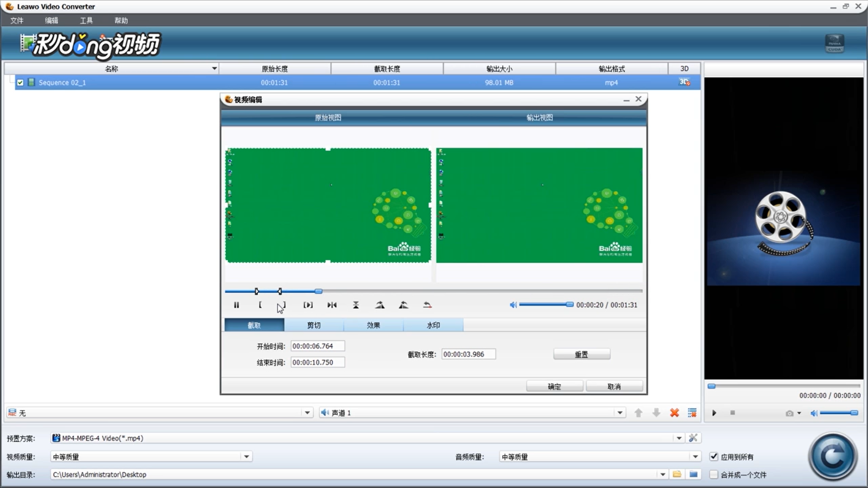Expand the 视频质量 dropdown

click(x=246, y=456)
